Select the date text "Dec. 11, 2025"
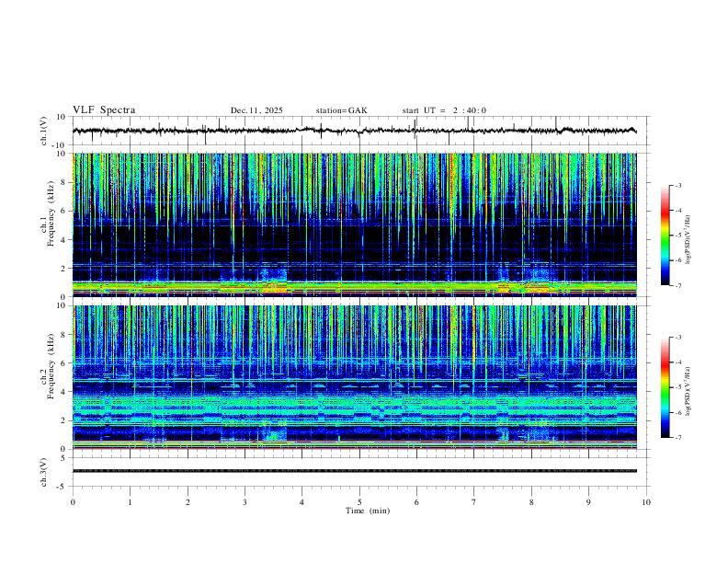The image size is (728, 563). 256,110
